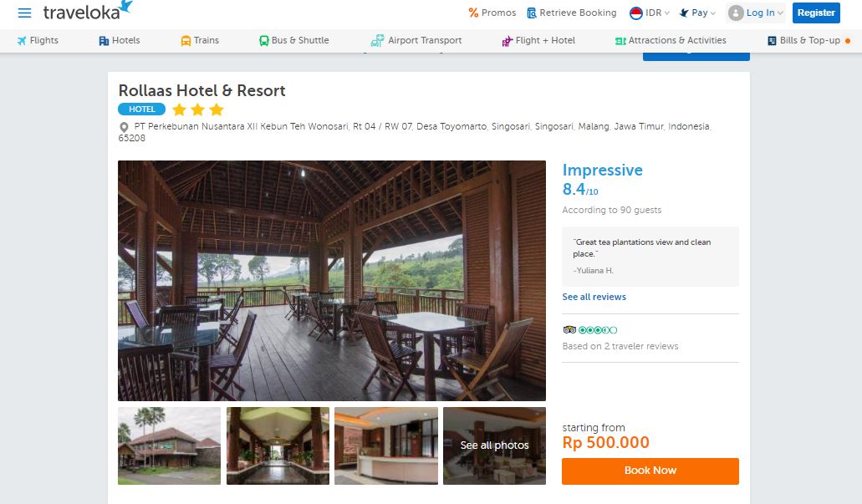This screenshot has height=504, width=862.
Task: Open the See all photos thumbnail
Action: tap(494, 445)
